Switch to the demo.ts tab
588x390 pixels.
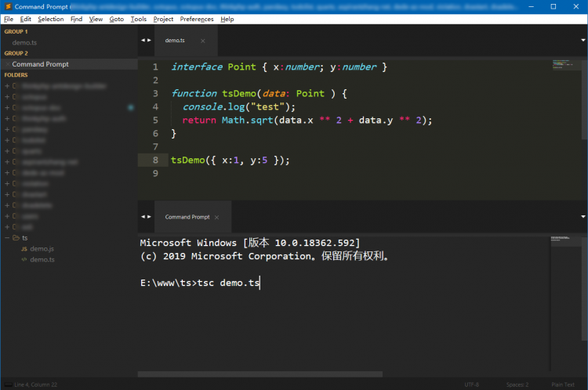click(x=175, y=40)
